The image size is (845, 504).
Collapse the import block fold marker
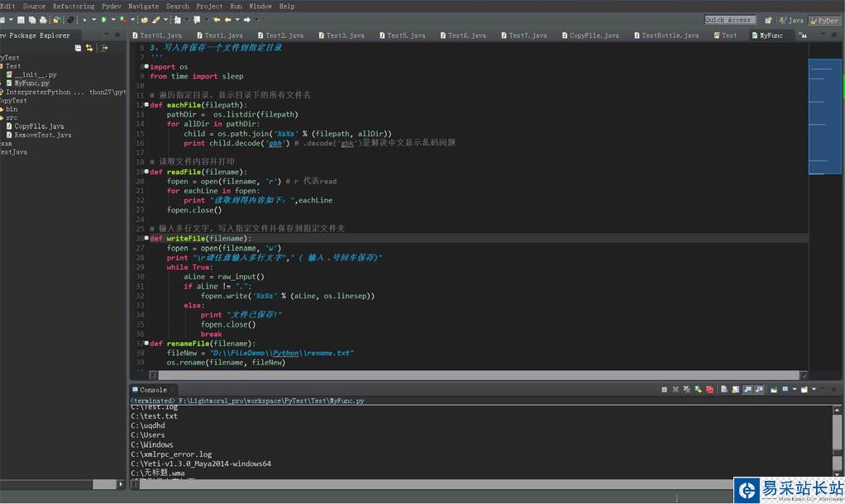tap(146, 66)
